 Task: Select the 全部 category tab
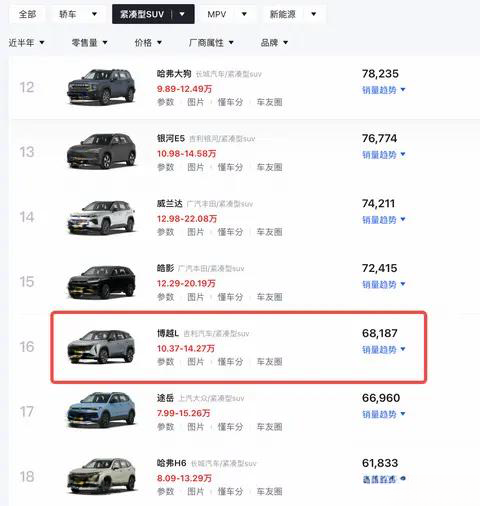[27, 14]
